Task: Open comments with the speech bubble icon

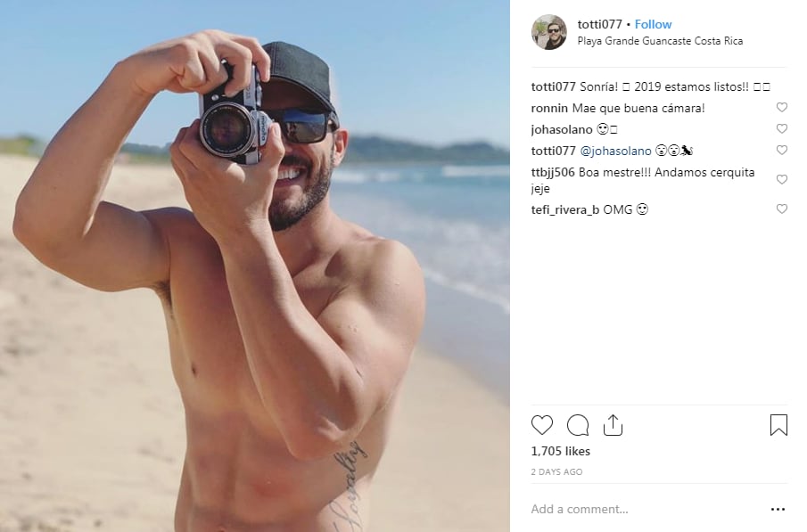Action: click(578, 425)
